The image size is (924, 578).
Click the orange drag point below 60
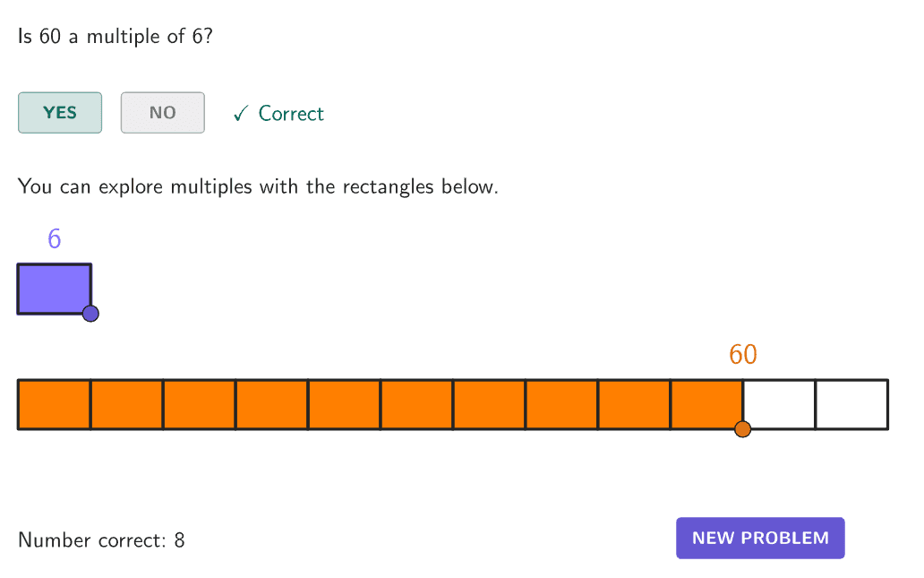[742, 429]
